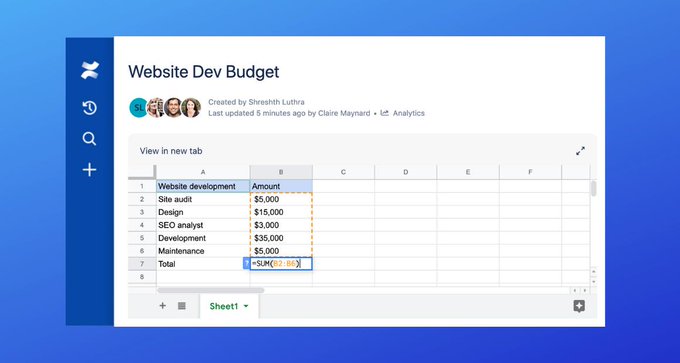The width and height of the screenshot is (680, 363).
Task: Click the $3,000 cell
Action: pyautogui.click(x=281, y=225)
